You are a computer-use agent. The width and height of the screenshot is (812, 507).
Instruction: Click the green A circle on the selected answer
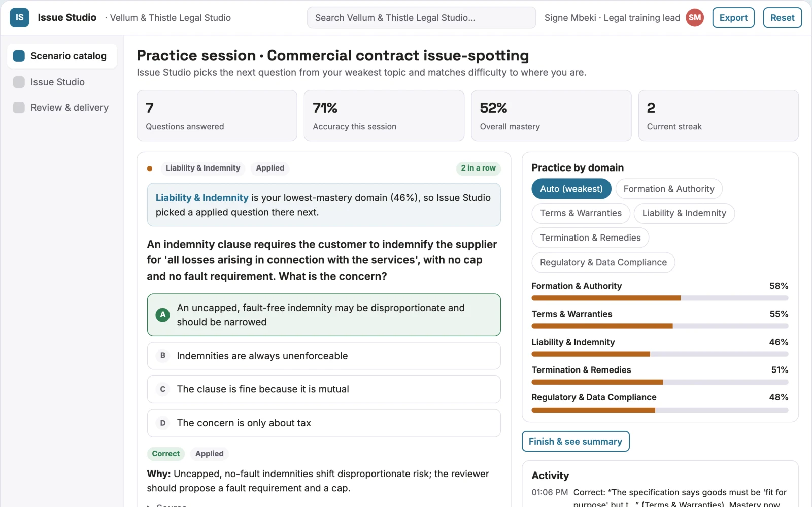[x=162, y=315]
